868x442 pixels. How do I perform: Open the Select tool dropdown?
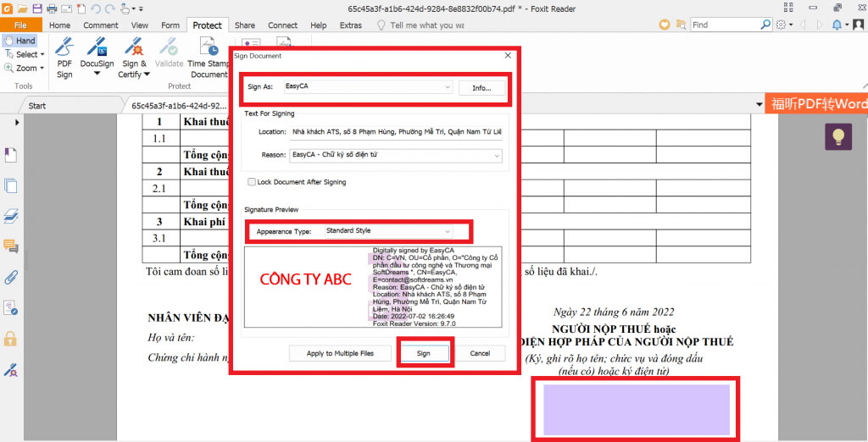(x=25, y=54)
